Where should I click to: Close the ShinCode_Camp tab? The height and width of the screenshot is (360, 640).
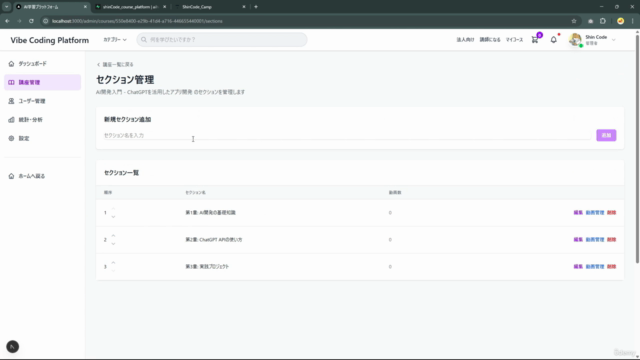tap(244, 7)
